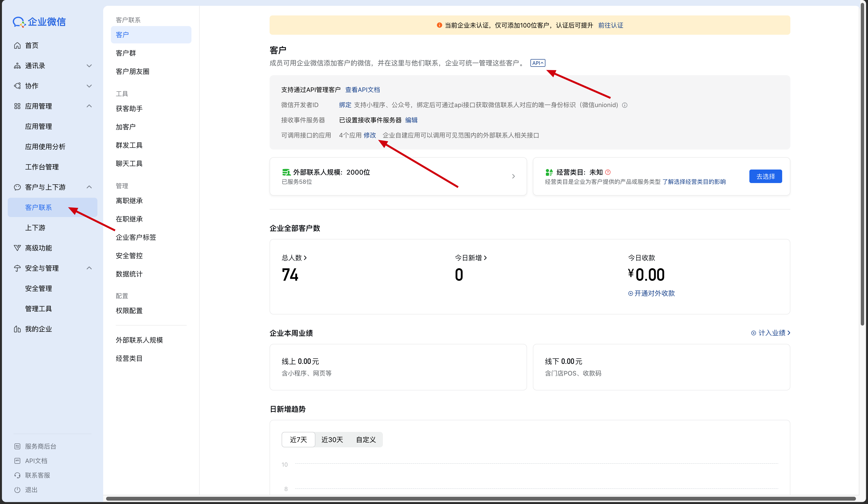Open 客户群 in the secondary menu

click(x=126, y=53)
